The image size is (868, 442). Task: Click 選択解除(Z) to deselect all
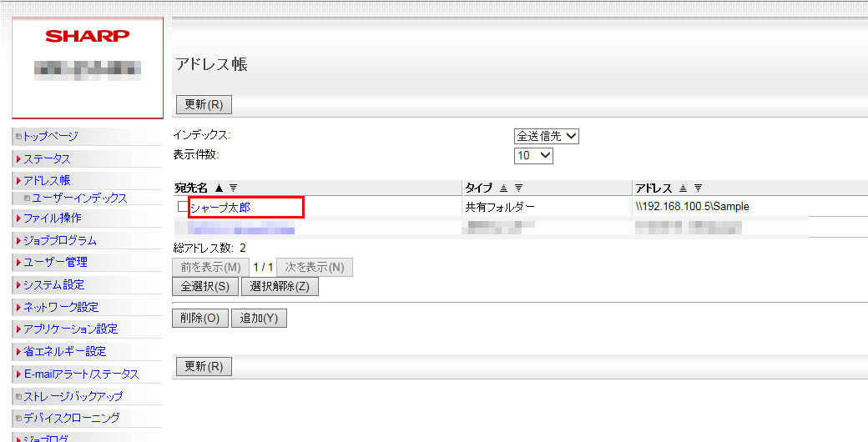(280, 287)
